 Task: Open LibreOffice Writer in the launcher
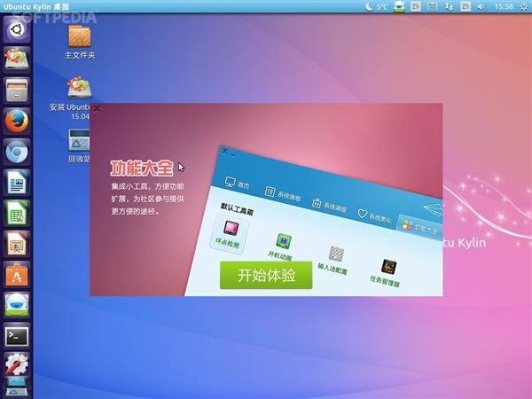coord(16,184)
